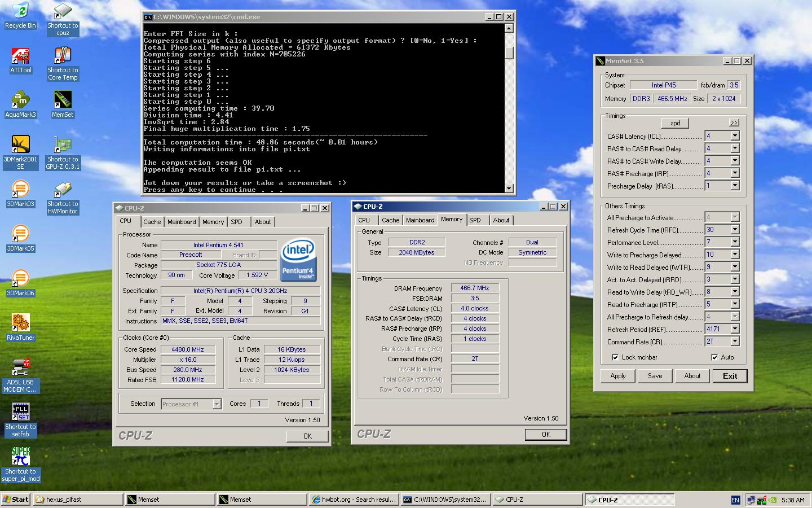Click the cmd scrollbar down arrow
This screenshot has height=508, width=812.
tap(509, 189)
